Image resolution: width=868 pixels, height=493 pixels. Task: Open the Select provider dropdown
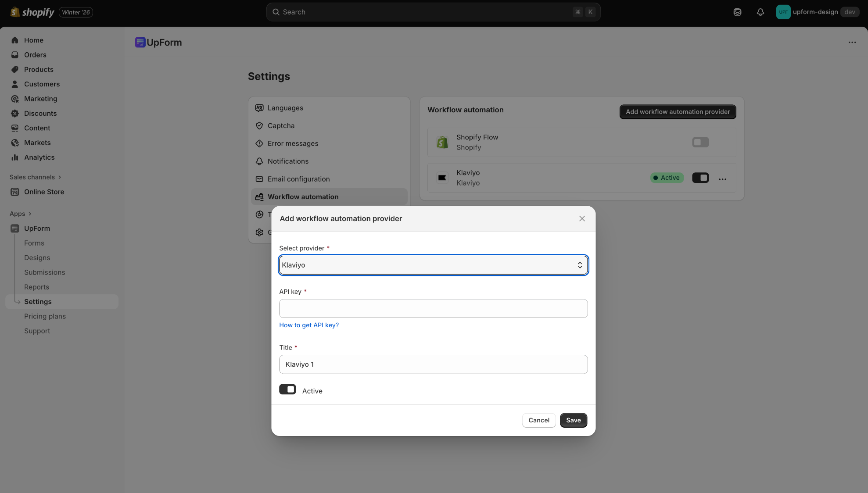pos(433,265)
